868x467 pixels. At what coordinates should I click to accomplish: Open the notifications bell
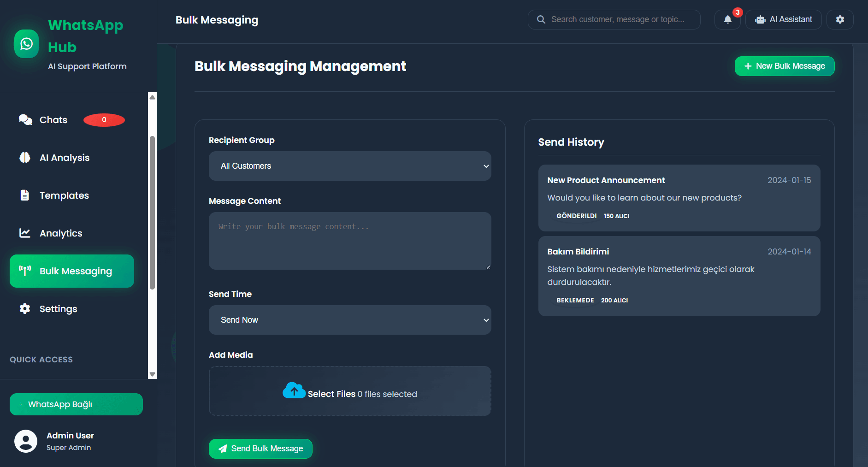coord(727,19)
